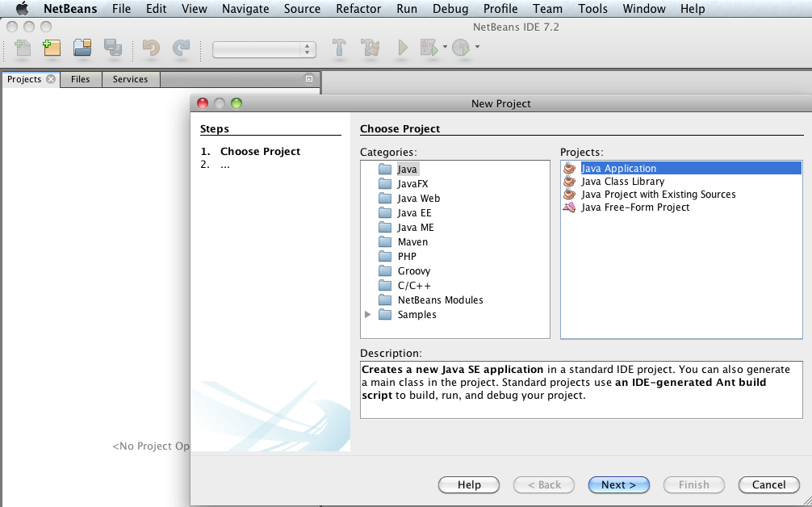The width and height of the screenshot is (812, 507).
Task: Maximize the Projects panel window
Action: [309, 79]
